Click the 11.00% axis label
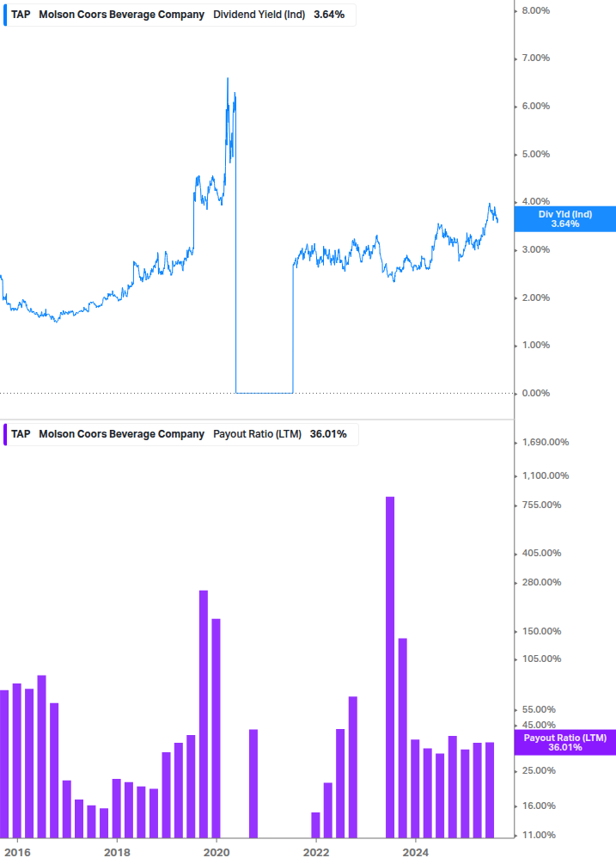Image resolution: width=616 pixels, height=864 pixels. pyautogui.click(x=539, y=835)
